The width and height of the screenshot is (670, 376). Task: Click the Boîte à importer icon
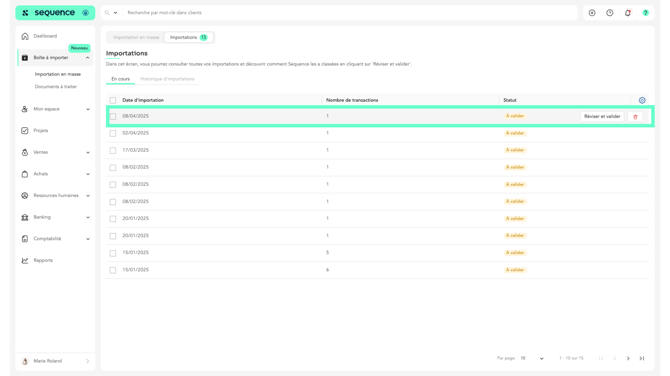coord(25,58)
